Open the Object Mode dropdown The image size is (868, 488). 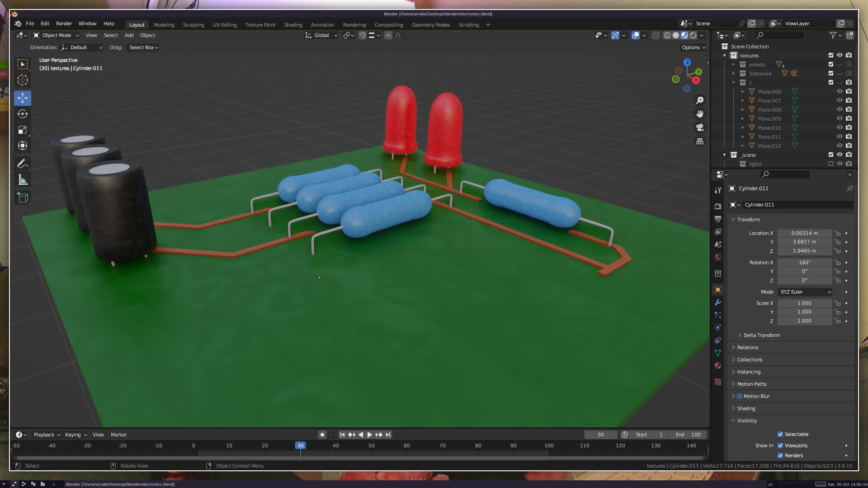pos(56,35)
